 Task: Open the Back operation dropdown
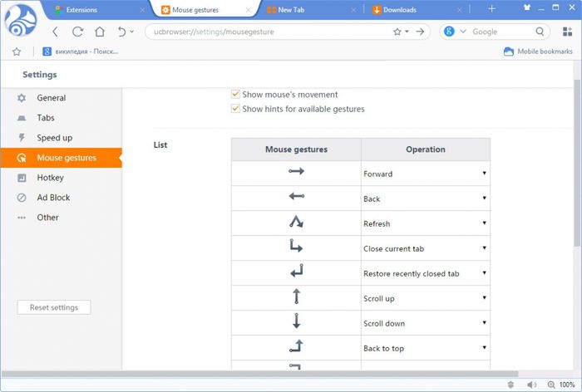426,198
